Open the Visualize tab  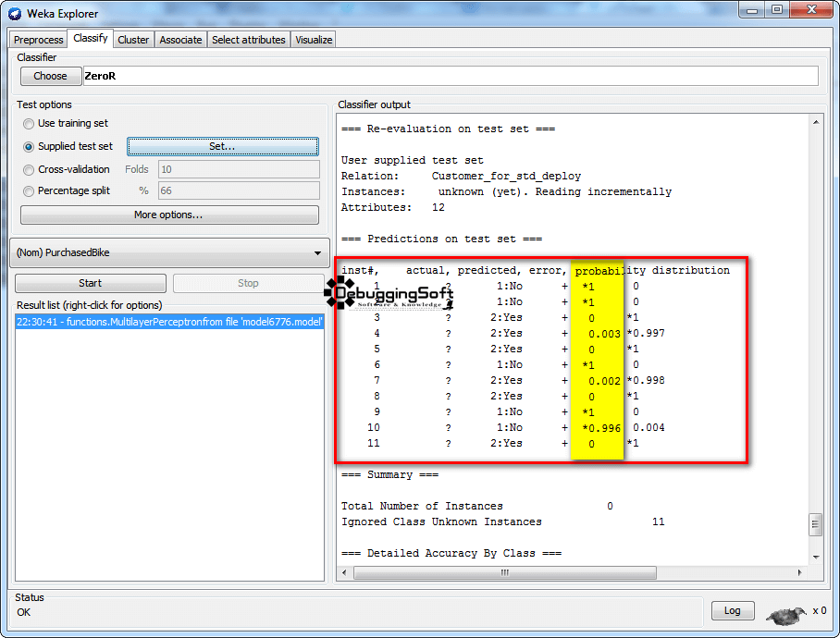point(314,40)
